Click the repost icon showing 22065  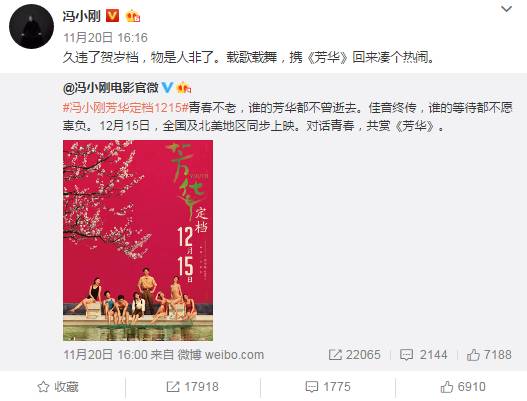(x=355, y=355)
